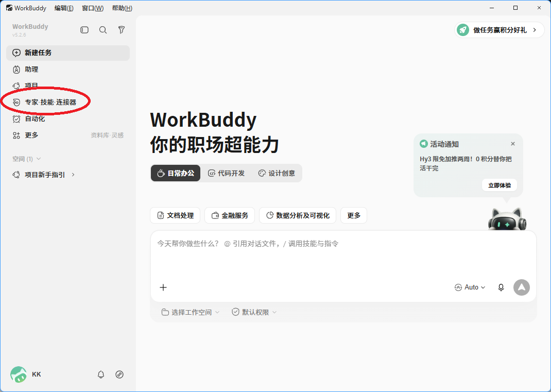Click the KK username text
Image resolution: width=551 pixels, height=392 pixels.
(37, 374)
